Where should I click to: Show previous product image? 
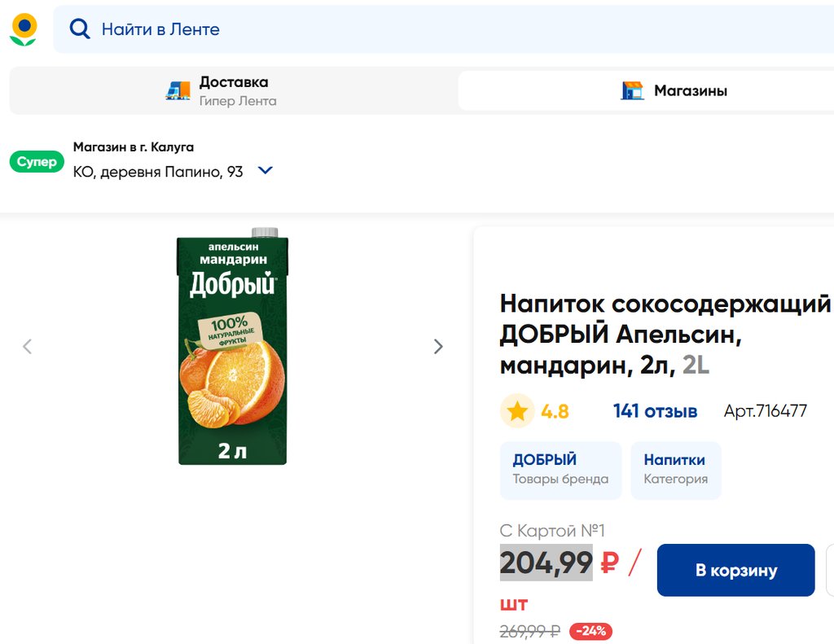coord(28,347)
